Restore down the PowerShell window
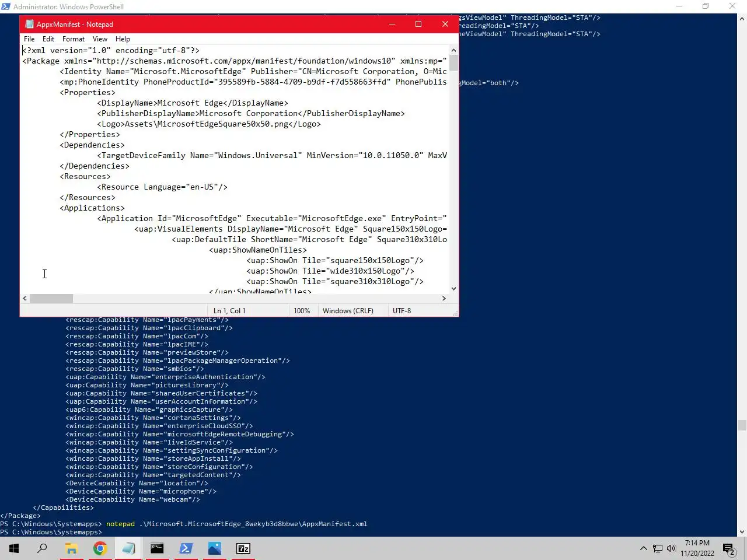The image size is (747, 560). pyautogui.click(x=706, y=6)
